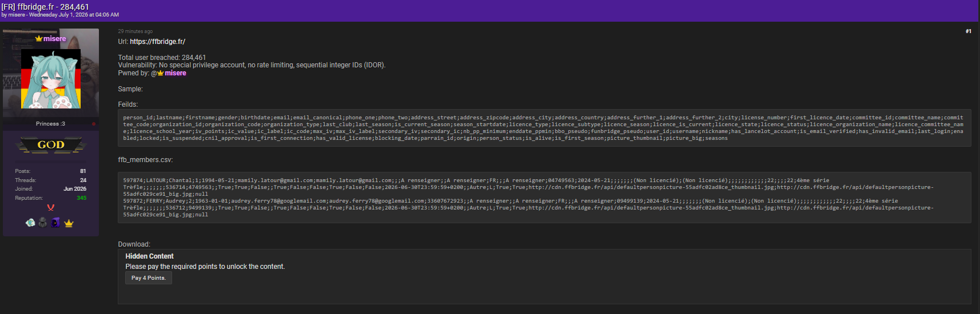Click the red ribbon award icon
980x314 pixels.
pyautogui.click(x=51, y=208)
